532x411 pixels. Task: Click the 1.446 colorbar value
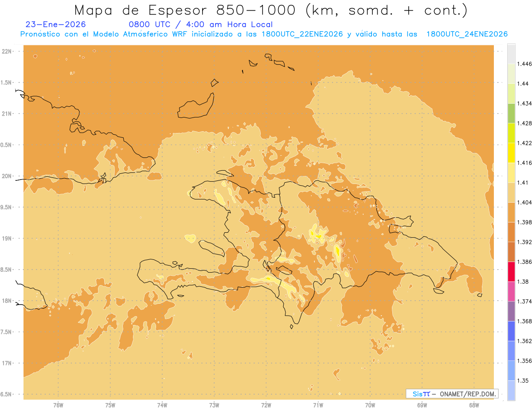524,64
